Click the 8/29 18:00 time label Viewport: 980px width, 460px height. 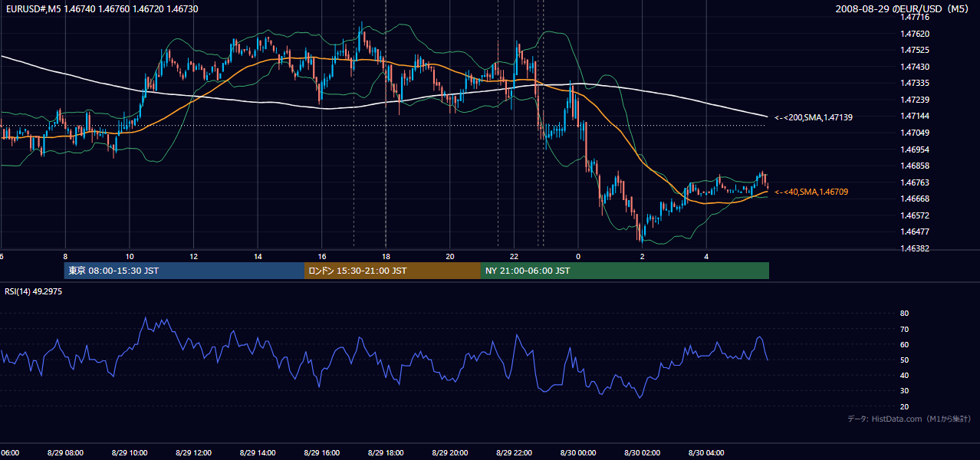[x=386, y=452]
